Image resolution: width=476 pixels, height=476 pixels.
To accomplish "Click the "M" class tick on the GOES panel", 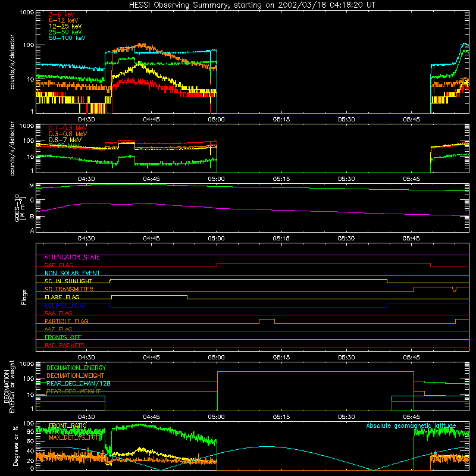I will tap(32, 186).
